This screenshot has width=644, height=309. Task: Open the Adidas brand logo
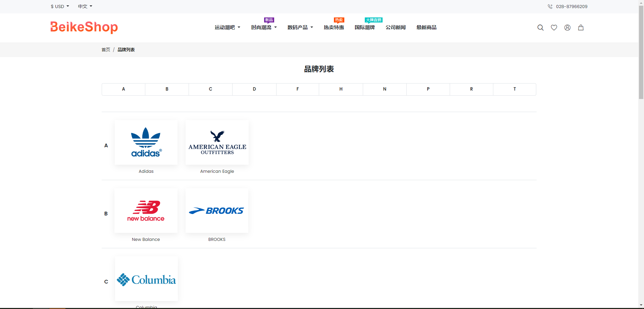point(146,143)
